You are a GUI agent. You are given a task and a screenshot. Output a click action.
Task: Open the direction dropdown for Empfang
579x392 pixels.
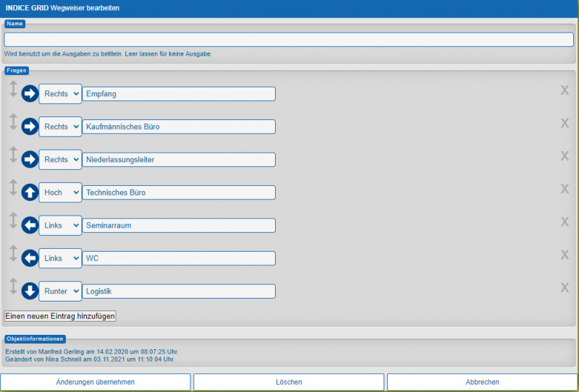point(60,94)
